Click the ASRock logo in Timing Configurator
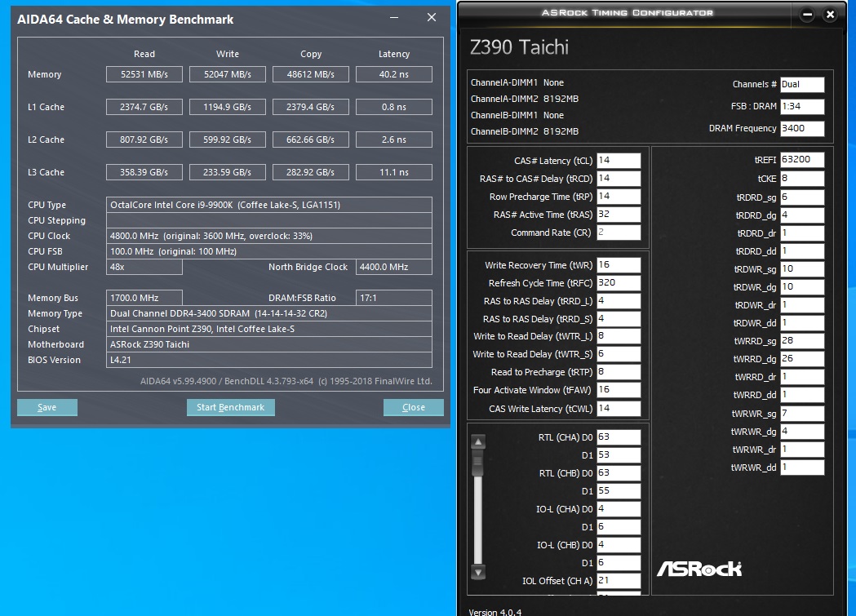856x616 pixels. [x=699, y=569]
